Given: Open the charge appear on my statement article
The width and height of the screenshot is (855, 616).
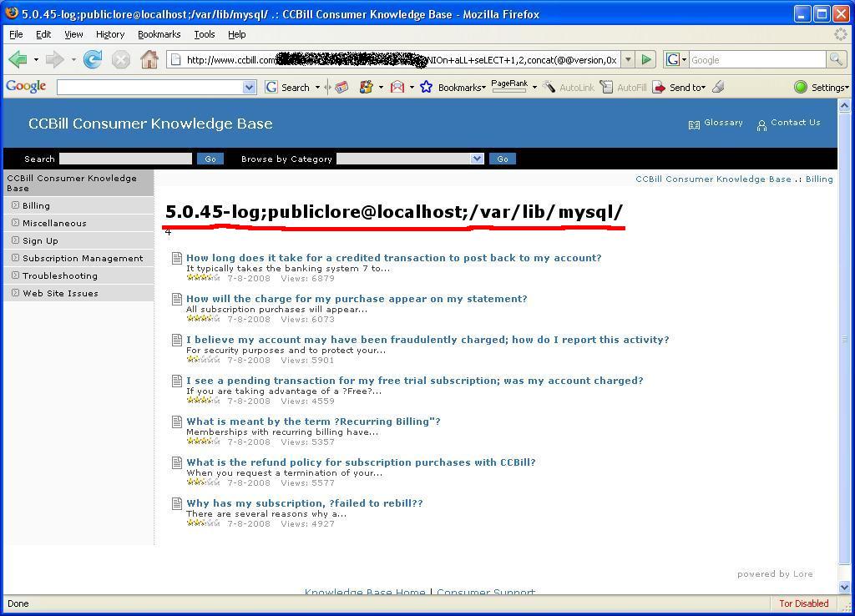Looking at the screenshot, I should tap(357, 299).
